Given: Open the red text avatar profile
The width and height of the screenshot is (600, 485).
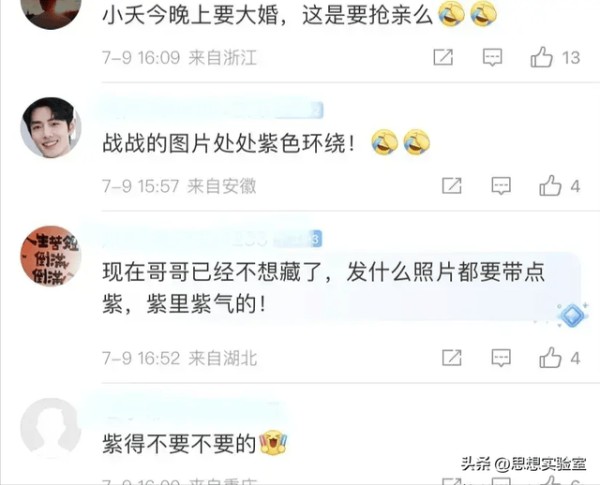Looking at the screenshot, I should coord(51,256).
